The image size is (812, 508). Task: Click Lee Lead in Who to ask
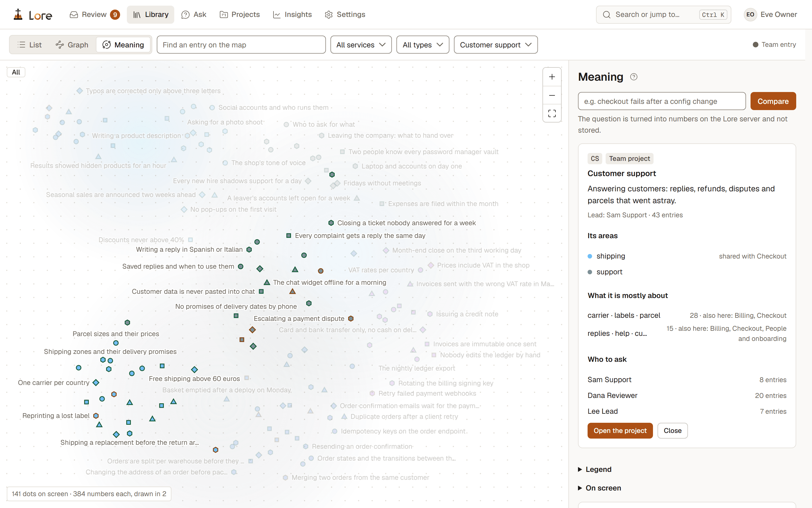[603, 411]
